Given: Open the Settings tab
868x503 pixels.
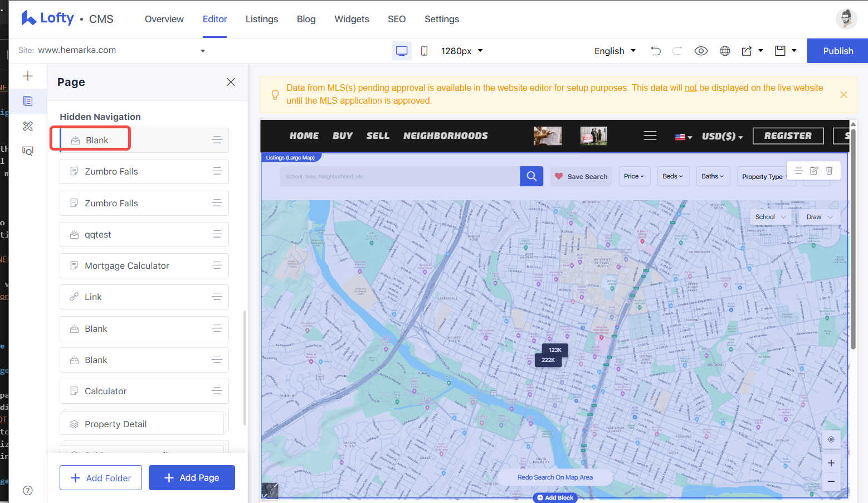Looking at the screenshot, I should (x=442, y=19).
